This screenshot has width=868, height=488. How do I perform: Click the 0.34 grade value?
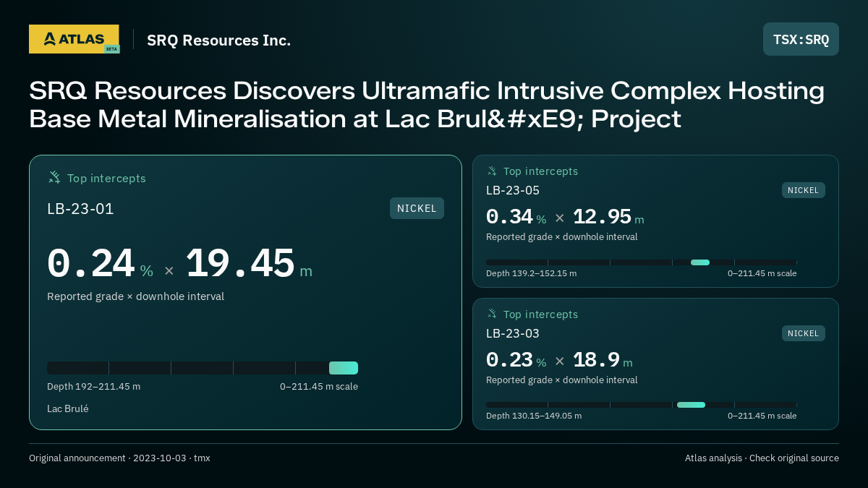[x=509, y=217]
